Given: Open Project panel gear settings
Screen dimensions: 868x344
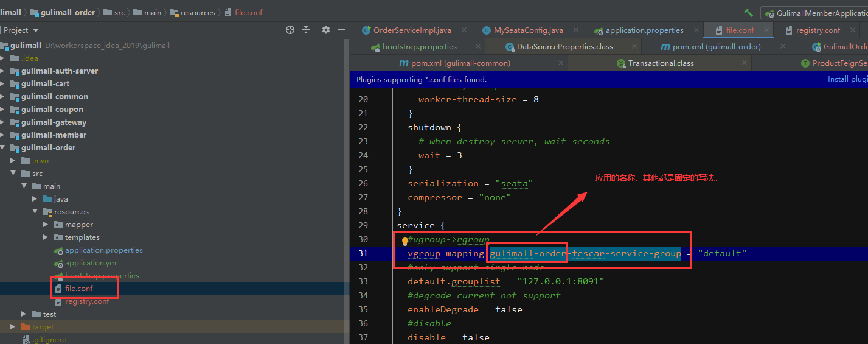Looking at the screenshot, I should (326, 30).
